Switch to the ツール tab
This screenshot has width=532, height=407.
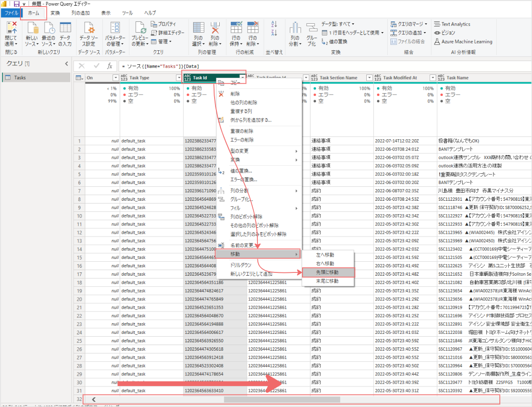[x=127, y=13]
